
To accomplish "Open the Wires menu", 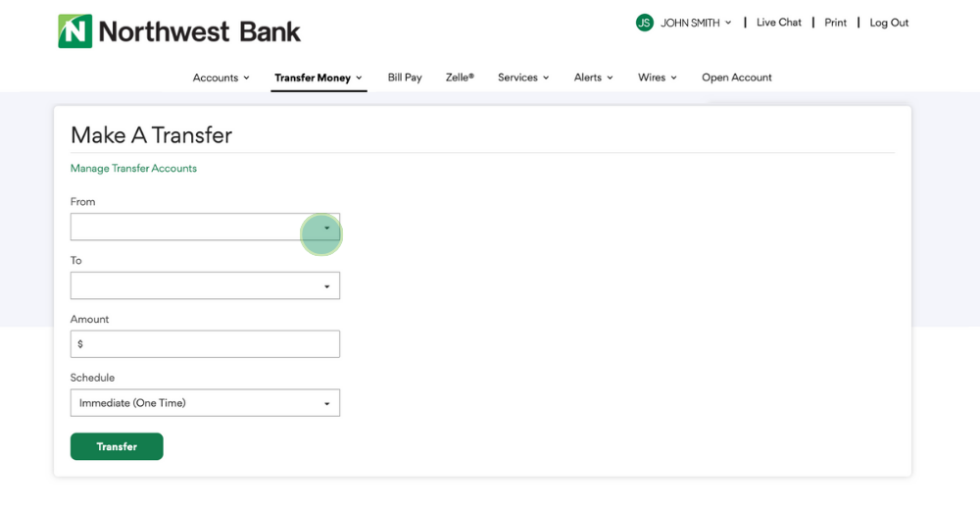I will pyautogui.click(x=658, y=77).
